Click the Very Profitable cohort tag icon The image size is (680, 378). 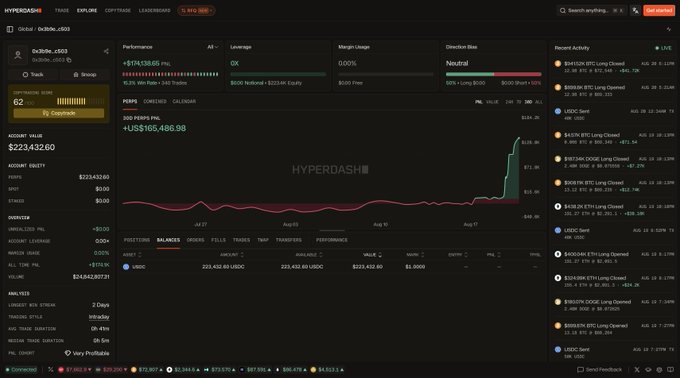(68, 353)
